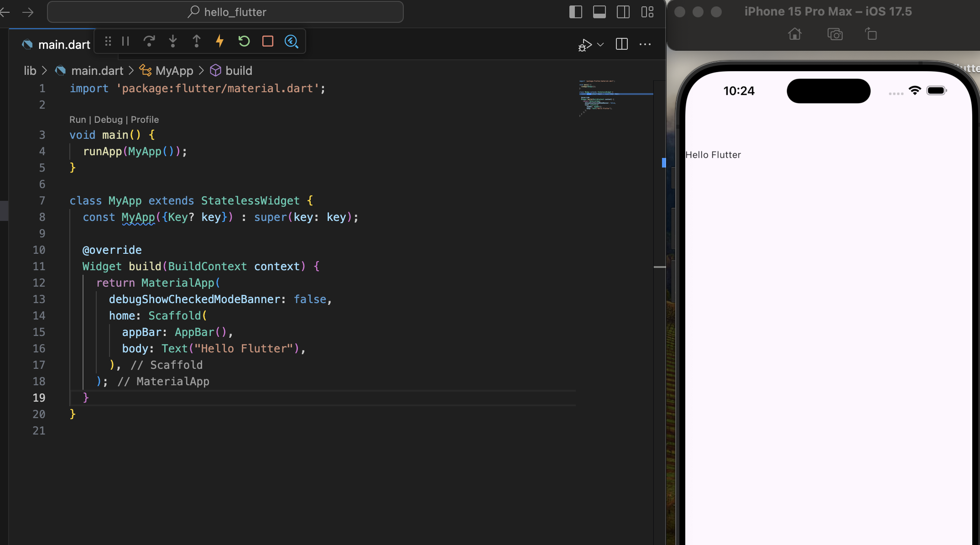Viewport: 980px width, 545px height.
Task: Go forward in editor navigation history
Action: point(28,12)
